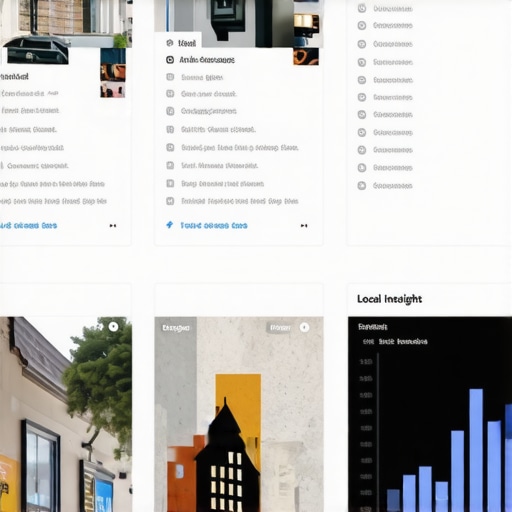Click the bottom circle icon in the right list

pos(362,186)
